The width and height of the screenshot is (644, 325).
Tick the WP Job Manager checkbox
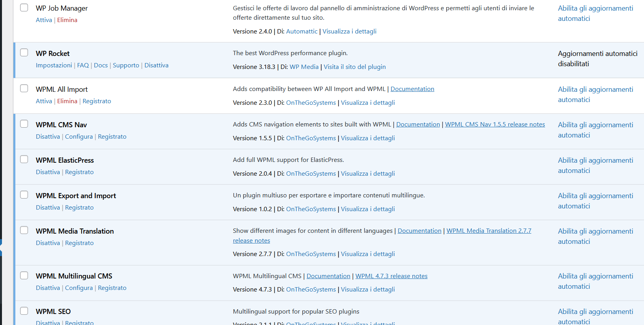click(x=24, y=7)
